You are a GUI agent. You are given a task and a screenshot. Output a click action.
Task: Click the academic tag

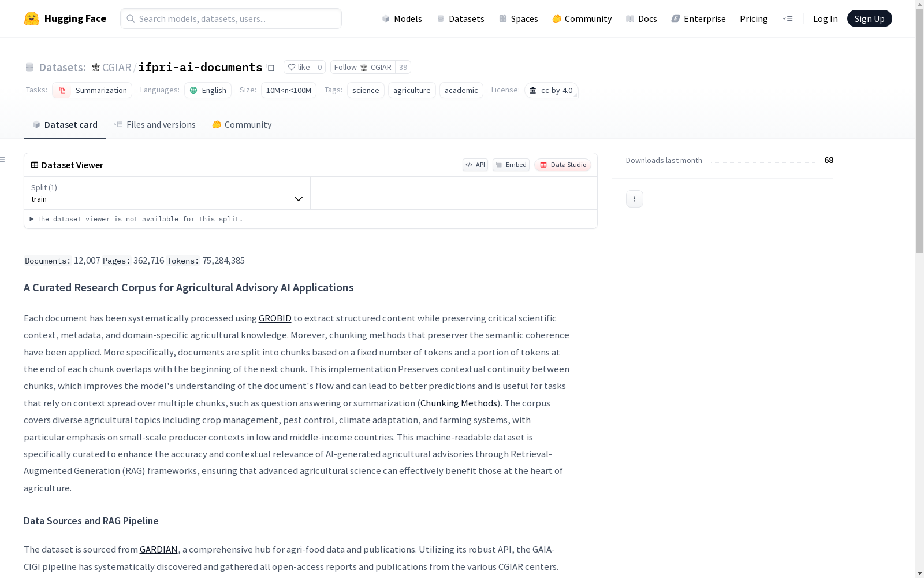tap(461, 90)
